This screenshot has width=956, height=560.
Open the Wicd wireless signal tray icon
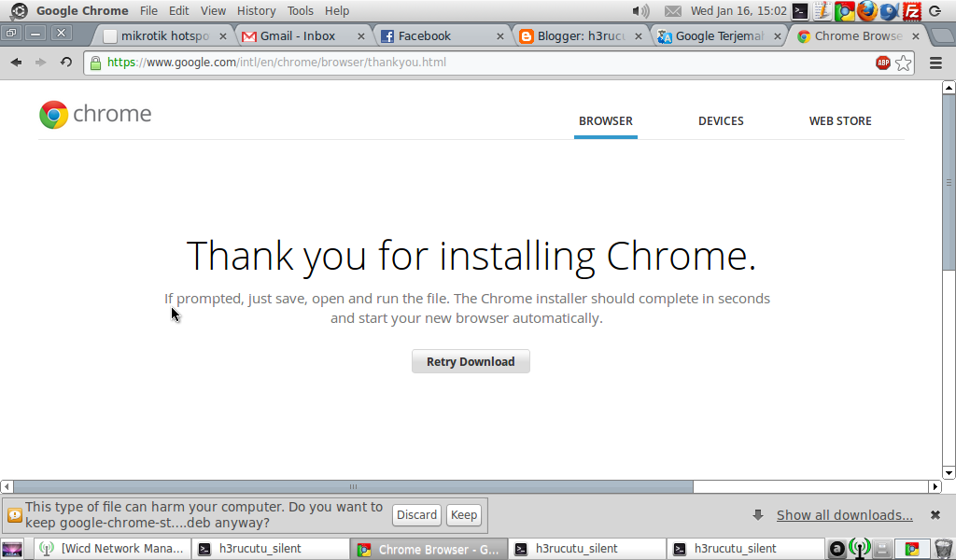pos(859,549)
